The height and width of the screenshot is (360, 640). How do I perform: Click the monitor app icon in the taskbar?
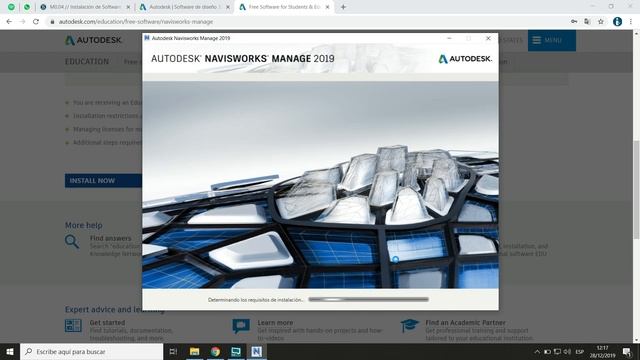point(236,351)
